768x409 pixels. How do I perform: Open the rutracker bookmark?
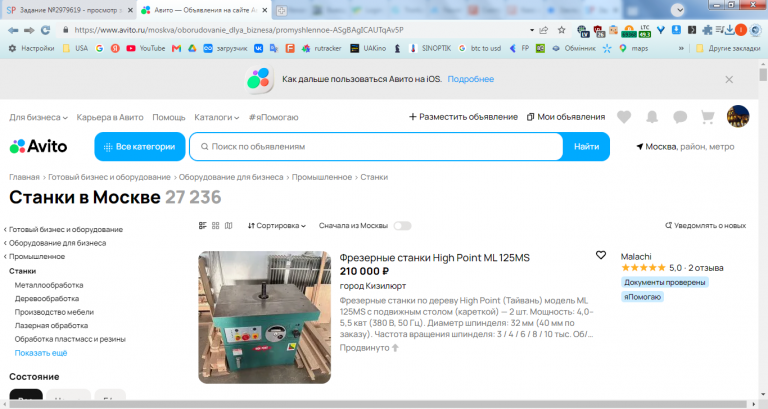pos(321,48)
